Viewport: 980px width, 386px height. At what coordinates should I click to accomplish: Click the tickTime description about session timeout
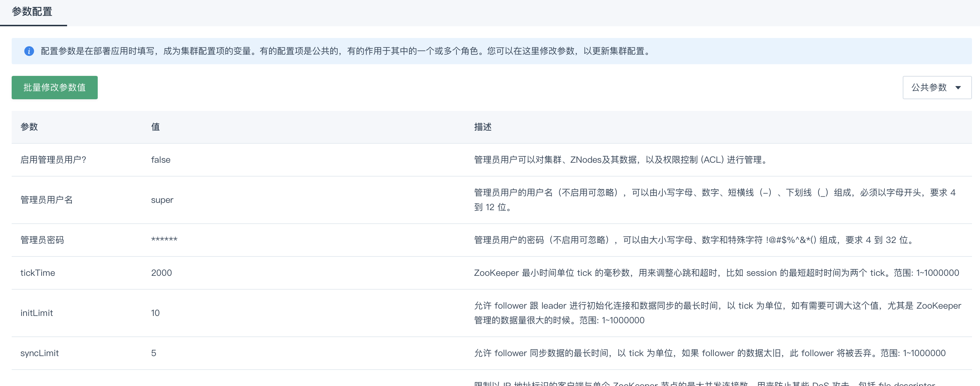(x=716, y=273)
